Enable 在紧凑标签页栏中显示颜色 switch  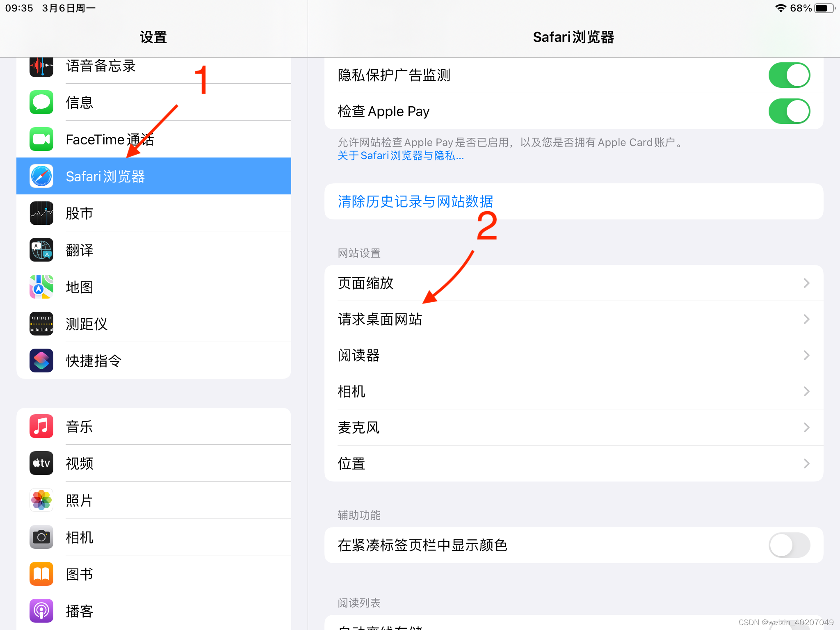tap(789, 545)
